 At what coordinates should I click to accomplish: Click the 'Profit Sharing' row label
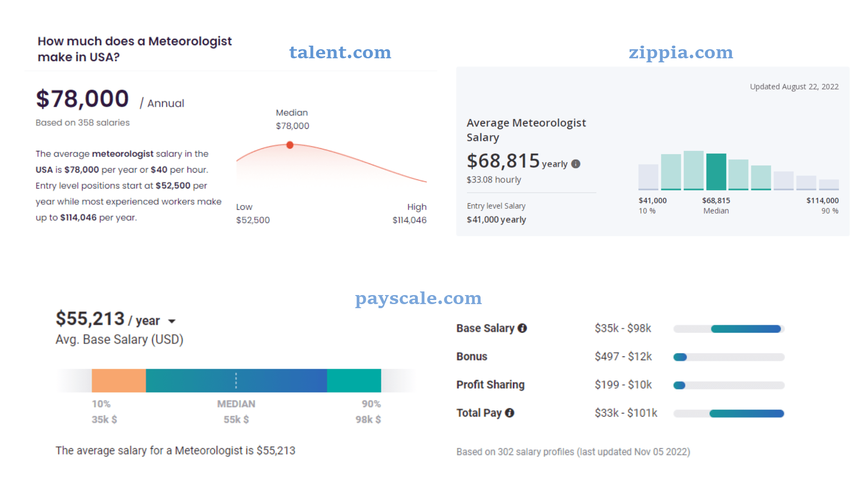pos(491,385)
